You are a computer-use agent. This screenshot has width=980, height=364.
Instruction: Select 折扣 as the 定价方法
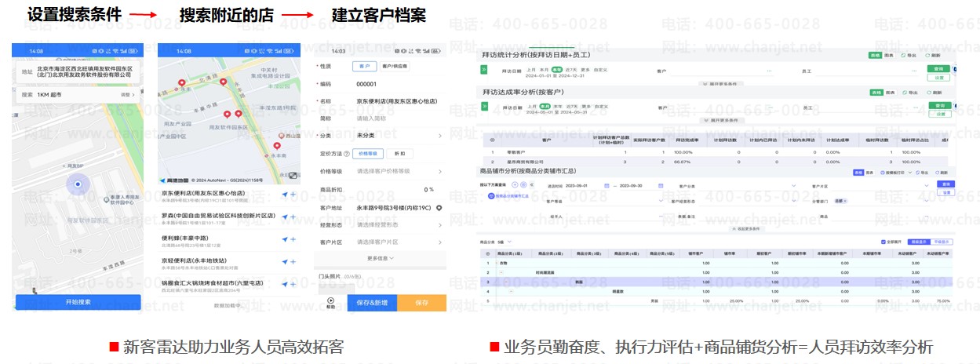coord(399,154)
